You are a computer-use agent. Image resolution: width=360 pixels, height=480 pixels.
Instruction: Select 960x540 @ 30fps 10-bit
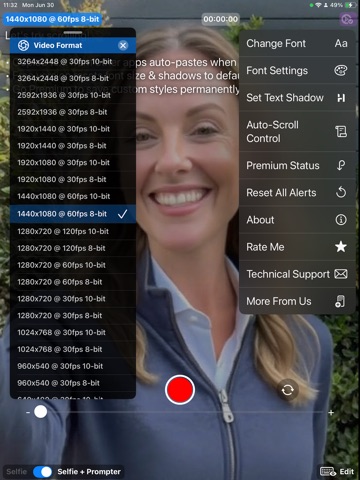(73, 366)
